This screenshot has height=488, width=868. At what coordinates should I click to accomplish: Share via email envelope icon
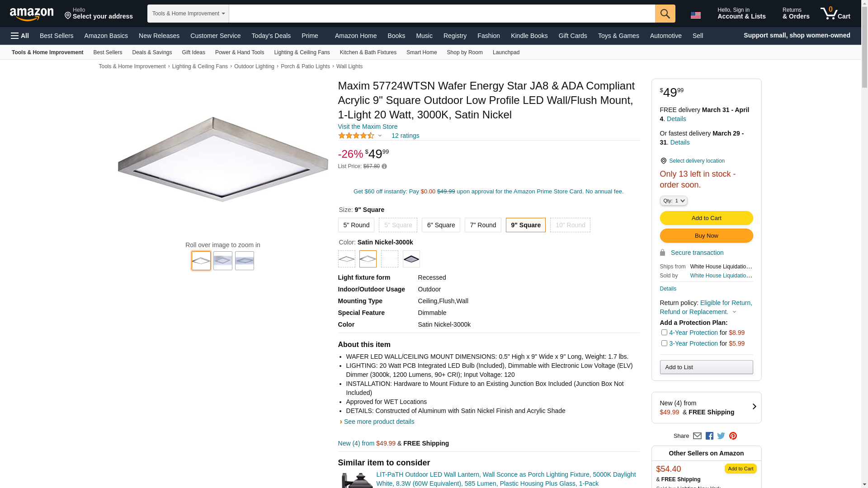(697, 436)
